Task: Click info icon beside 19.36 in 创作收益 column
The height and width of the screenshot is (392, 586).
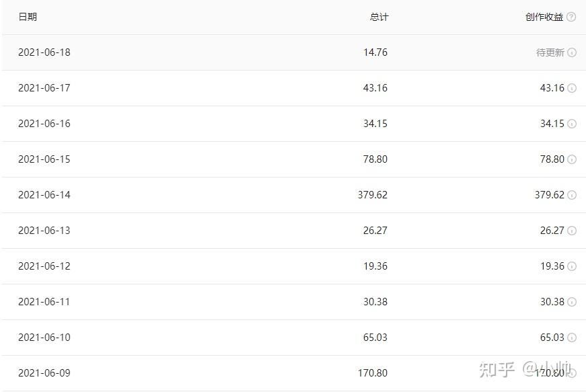Action: (x=572, y=266)
